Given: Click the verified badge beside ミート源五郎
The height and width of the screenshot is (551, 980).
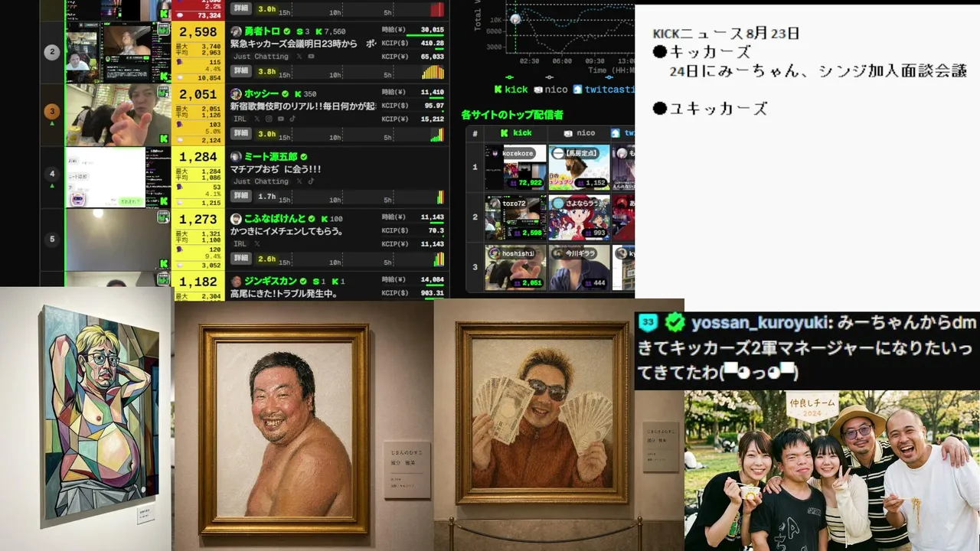Looking at the screenshot, I should [303, 156].
